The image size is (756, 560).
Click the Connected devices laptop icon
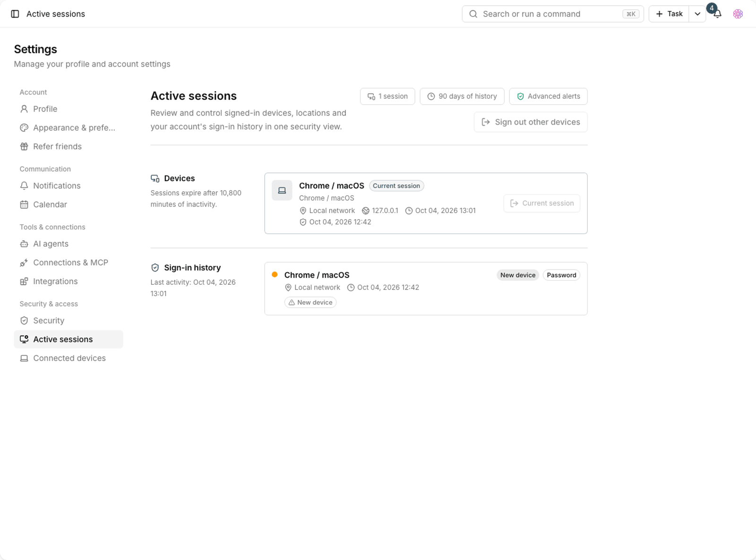tap(24, 358)
